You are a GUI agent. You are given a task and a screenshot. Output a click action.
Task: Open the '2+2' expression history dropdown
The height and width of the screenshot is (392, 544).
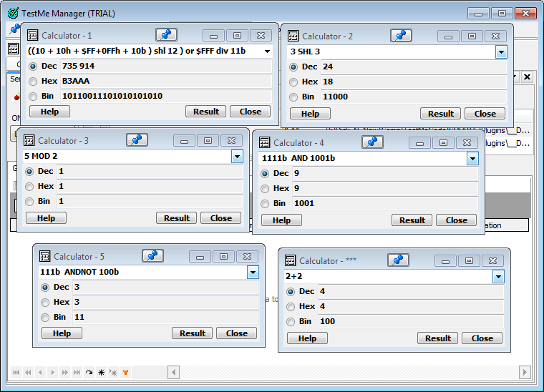pos(498,277)
